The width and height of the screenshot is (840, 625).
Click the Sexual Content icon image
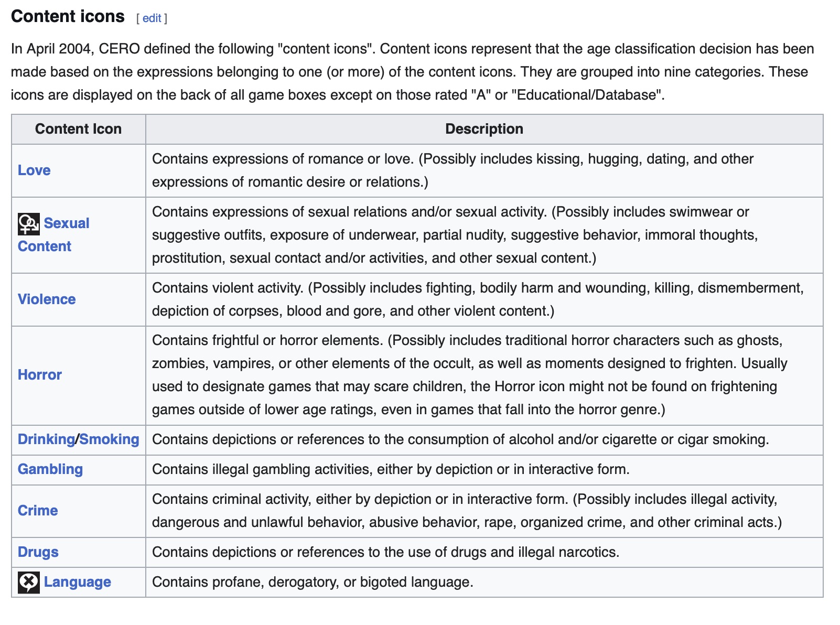click(x=29, y=224)
